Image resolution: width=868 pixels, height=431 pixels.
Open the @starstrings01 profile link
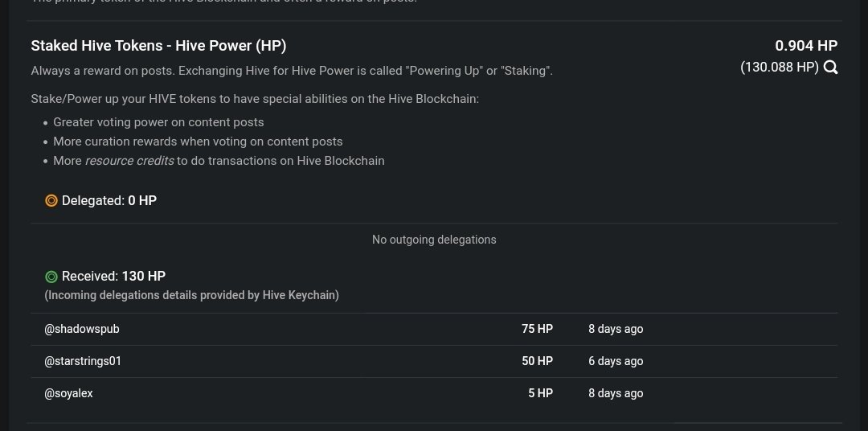pyautogui.click(x=83, y=361)
